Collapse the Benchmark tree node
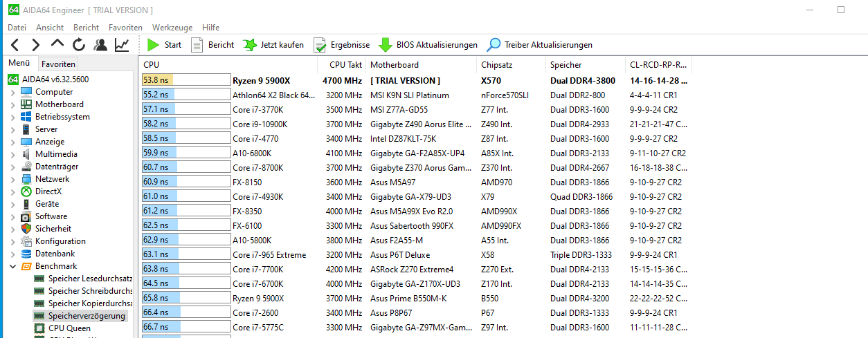 [x=12, y=266]
